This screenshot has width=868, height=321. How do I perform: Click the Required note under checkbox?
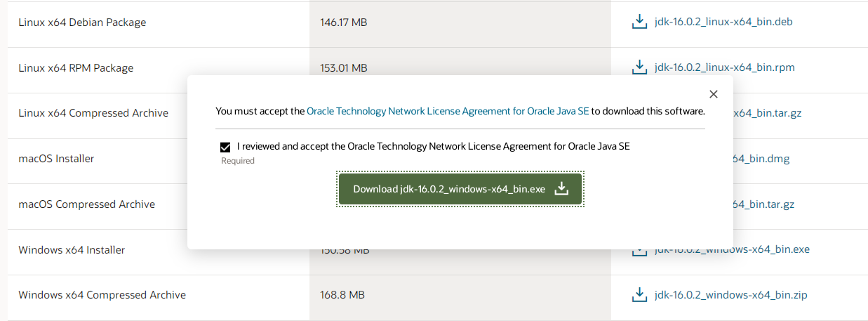(238, 161)
